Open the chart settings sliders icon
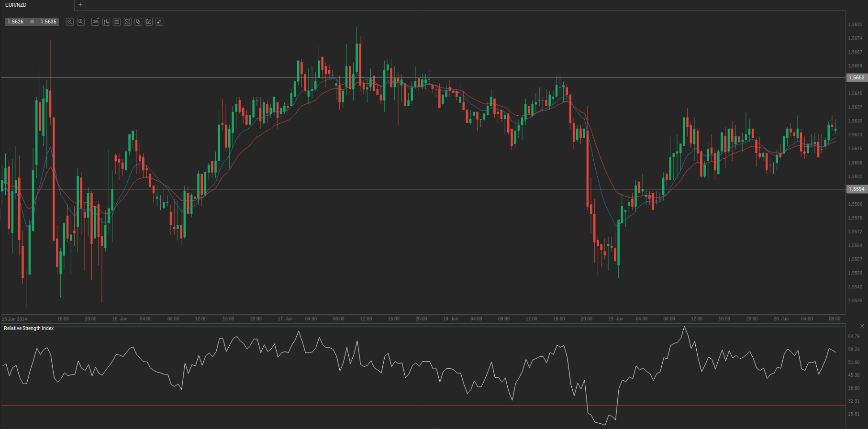The image size is (868, 429). 117,22
